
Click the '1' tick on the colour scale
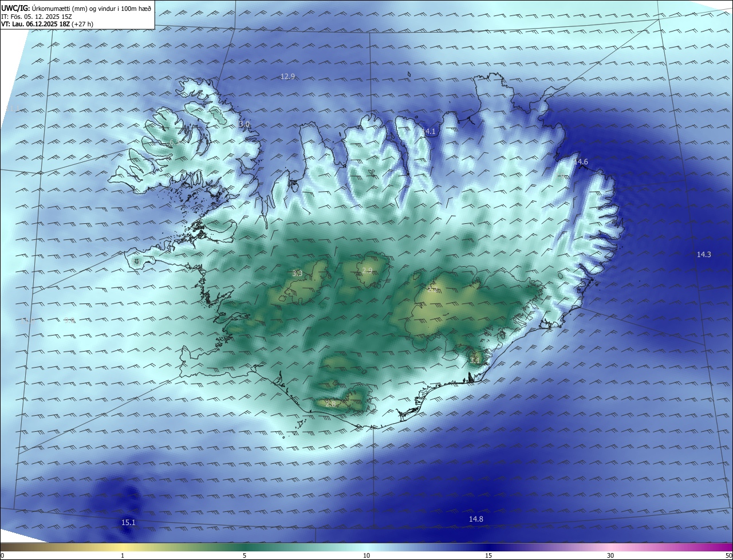123,556
